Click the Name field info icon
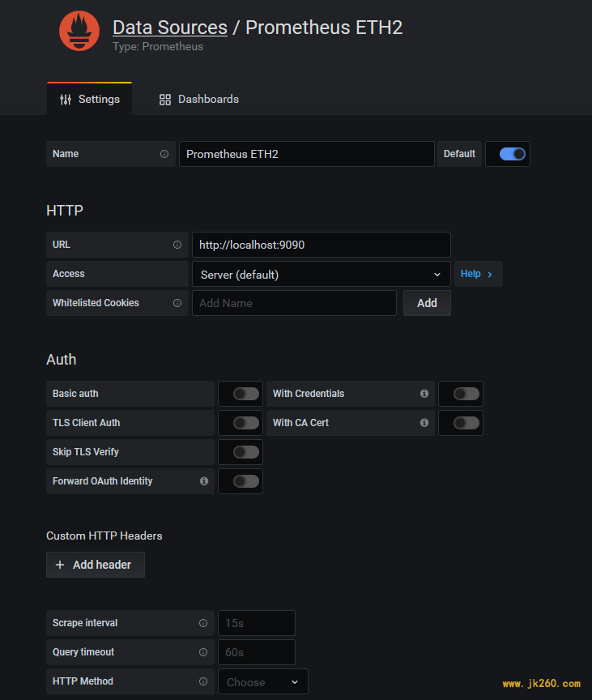This screenshot has height=700, width=592. tap(164, 154)
